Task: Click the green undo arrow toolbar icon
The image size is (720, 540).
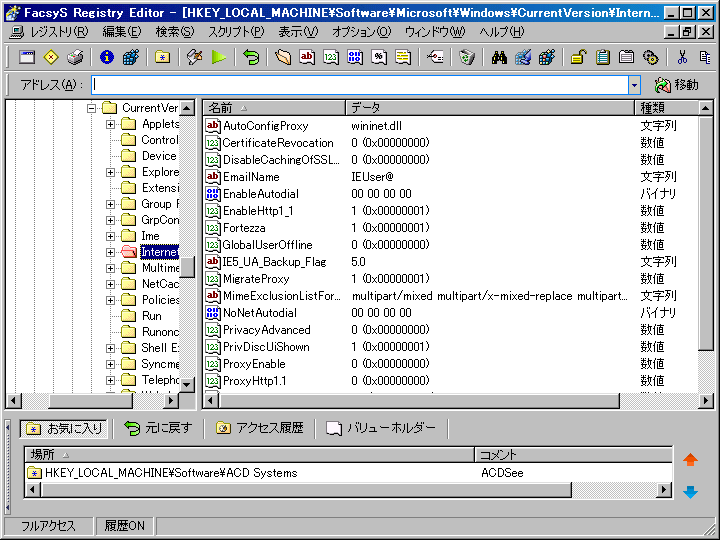Action: pyautogui.click(x=251, y=57)
